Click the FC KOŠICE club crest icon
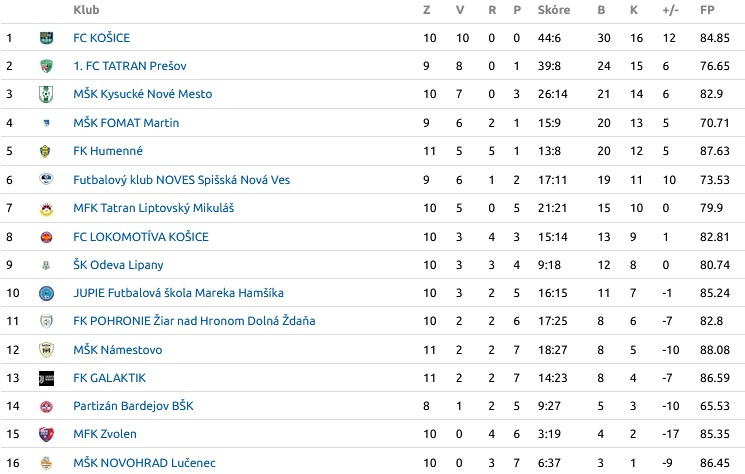The height and width of the screenshot is (474, 745). [46, 38]
